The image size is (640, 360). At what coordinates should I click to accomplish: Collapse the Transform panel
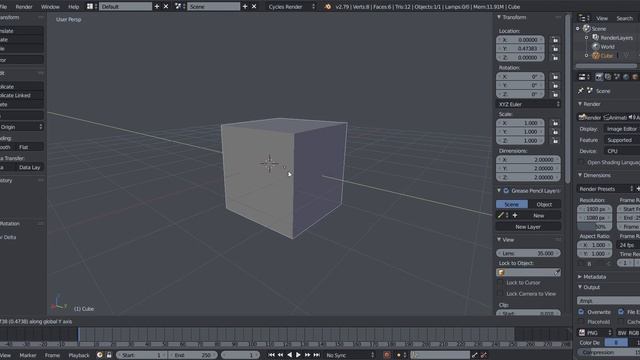(499, 18)
